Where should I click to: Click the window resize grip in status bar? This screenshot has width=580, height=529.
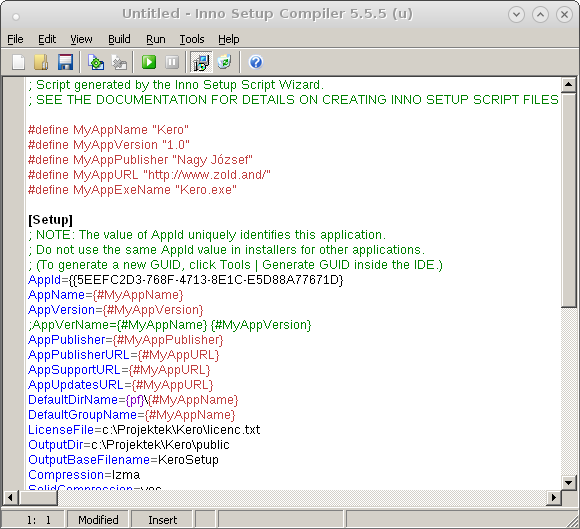pos(573,522)
